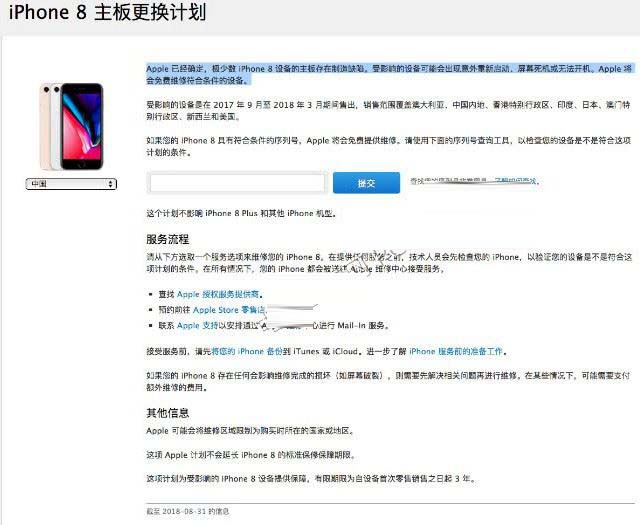Click the 其他信息 section heading
The width and height of the screenshot is (640, 525).
pos(168,413)
